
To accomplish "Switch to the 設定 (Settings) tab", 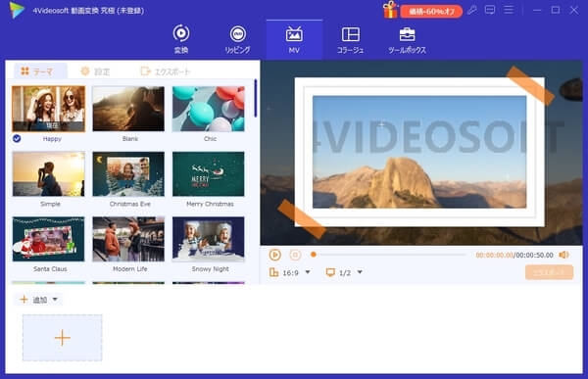I will click(x=96, y=71).
